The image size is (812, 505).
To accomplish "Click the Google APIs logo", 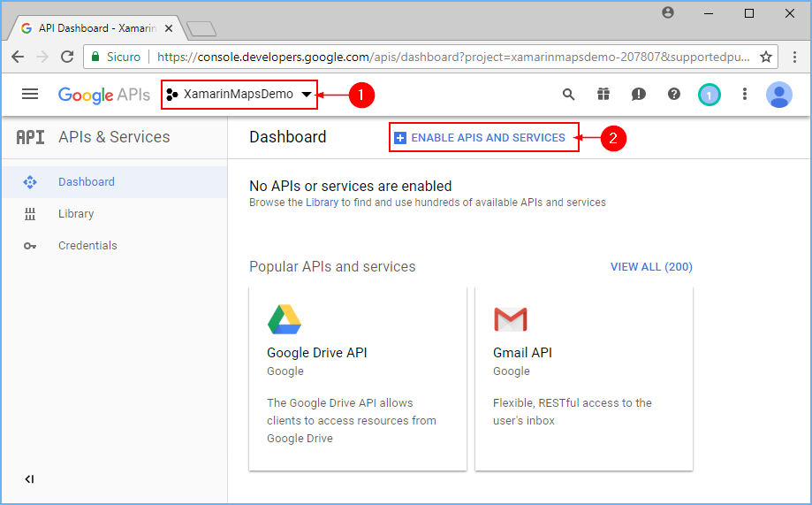I will (104, 95).
